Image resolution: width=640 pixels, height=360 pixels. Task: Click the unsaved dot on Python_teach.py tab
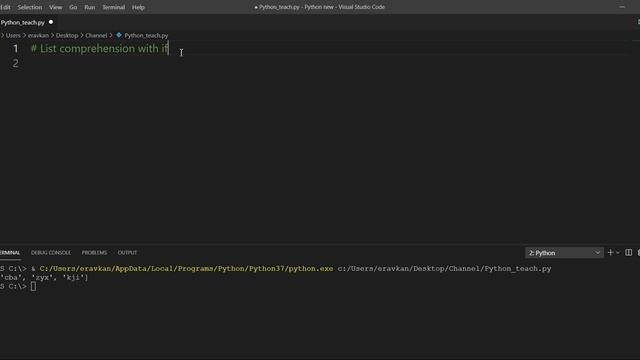pos(51,22)
